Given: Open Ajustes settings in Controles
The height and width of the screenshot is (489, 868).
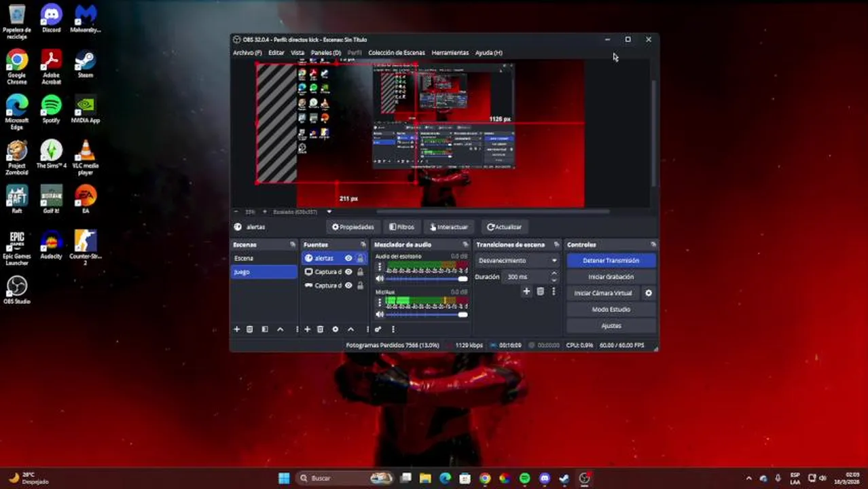Looking at the screenshot, I should 611,325.
